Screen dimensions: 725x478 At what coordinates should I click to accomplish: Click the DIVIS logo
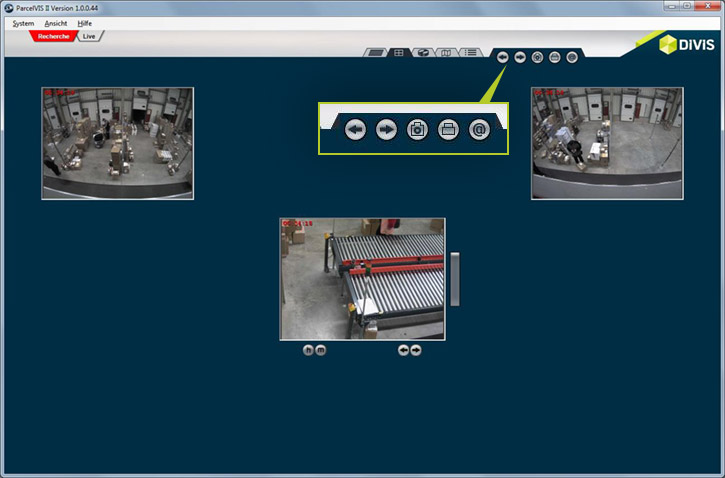(x=687, y=44)
